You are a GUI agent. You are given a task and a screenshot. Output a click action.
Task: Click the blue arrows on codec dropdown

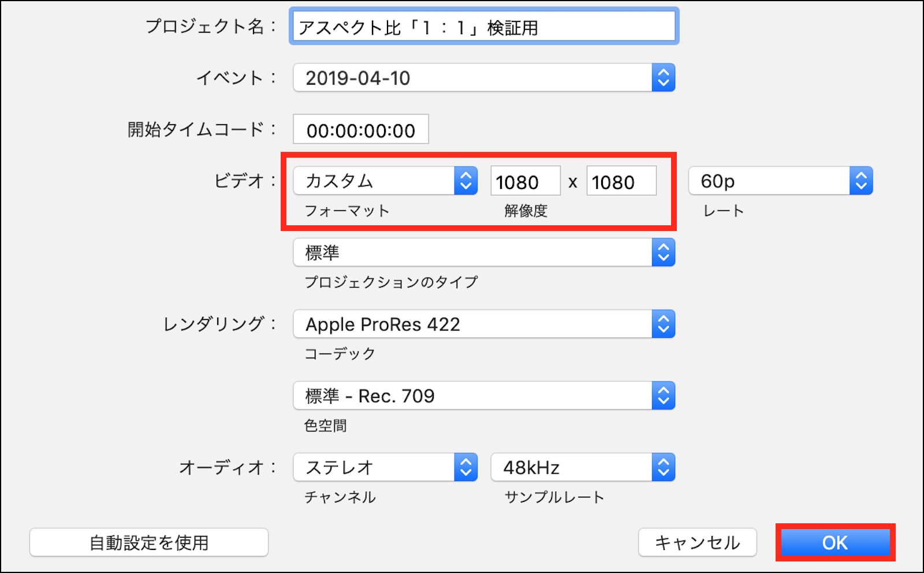(x=664, y=324)
